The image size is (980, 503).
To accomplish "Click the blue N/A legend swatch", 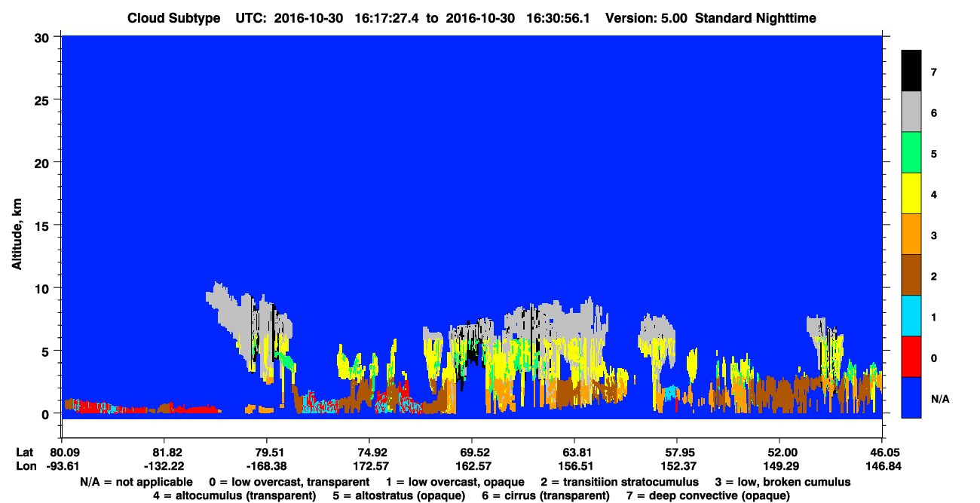I will pos(911,397).
